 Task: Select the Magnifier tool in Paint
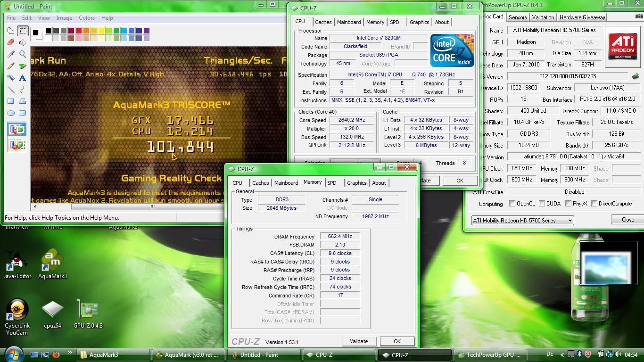22,54
